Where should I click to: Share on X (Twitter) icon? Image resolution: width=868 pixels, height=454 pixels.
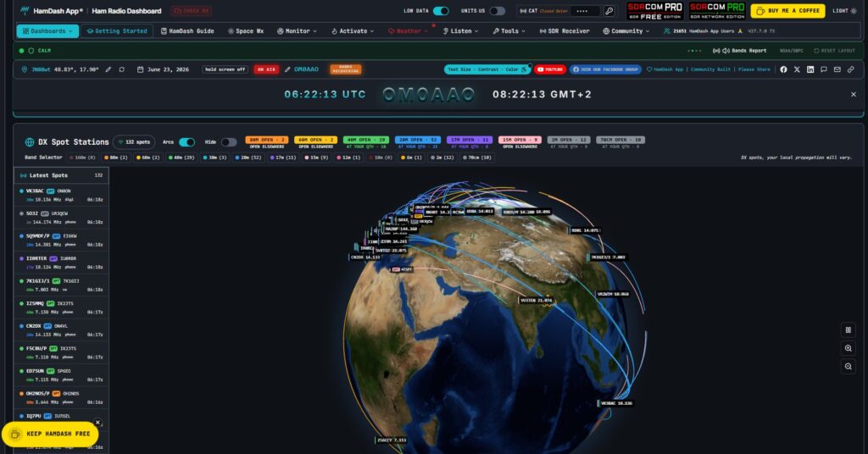point(797,69)
